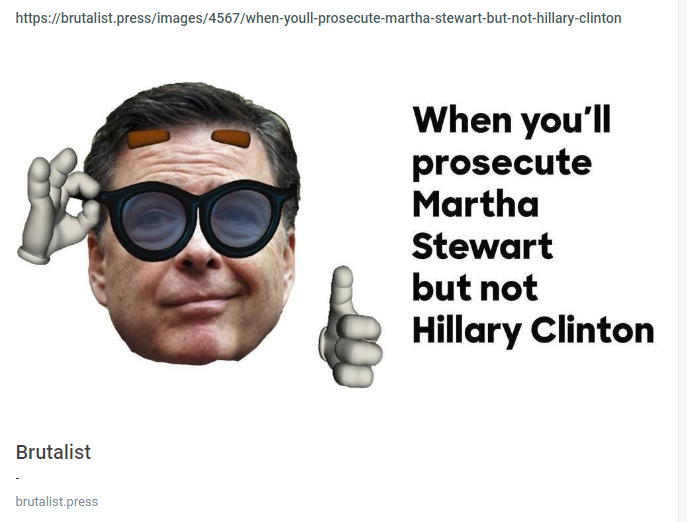The image size is (687, 522).
Task: Click the right lens of the round sunglasses
Action: (x=240, y=218)
